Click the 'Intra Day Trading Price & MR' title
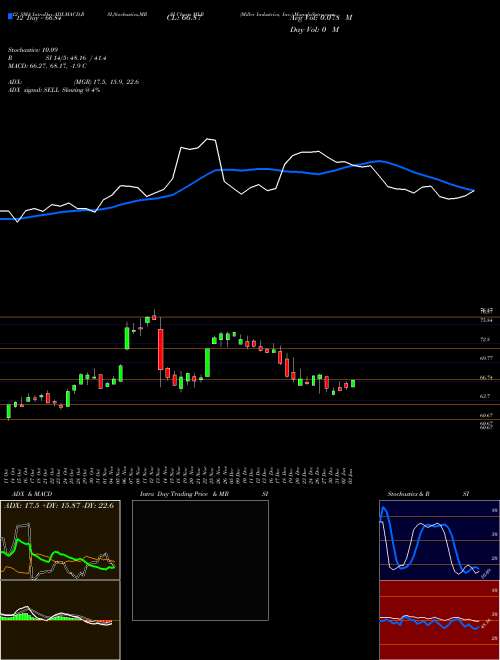The width and height of the screenshot is (500, 660). [x=184, y=494]
